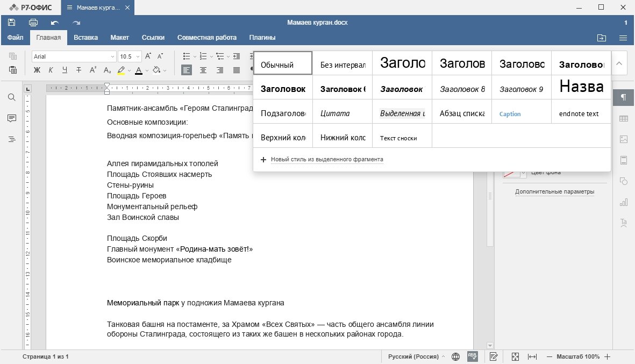
Task: Open Text Art settings in the right sidebar
Action: pos(624,223)
